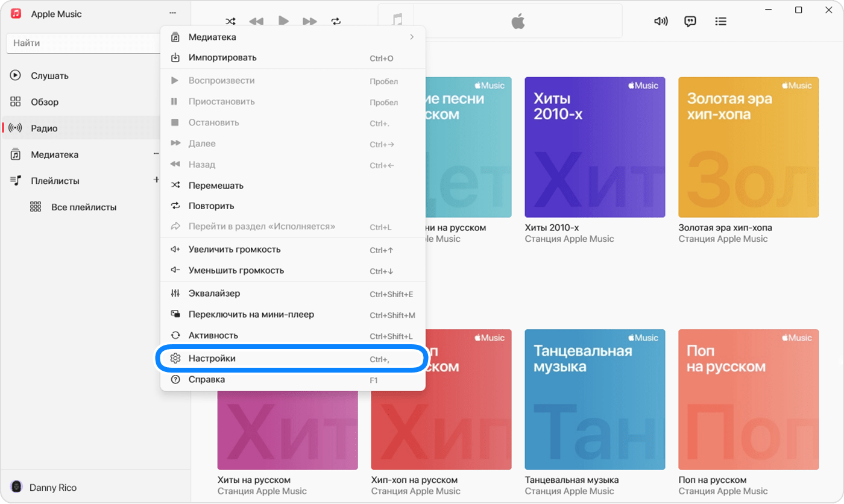Image resolution: width=844 pixels, height=504 pixels.
Task: Click the Apple Music app logo icon
Action: pyautogui.click(x=16, y=13)
